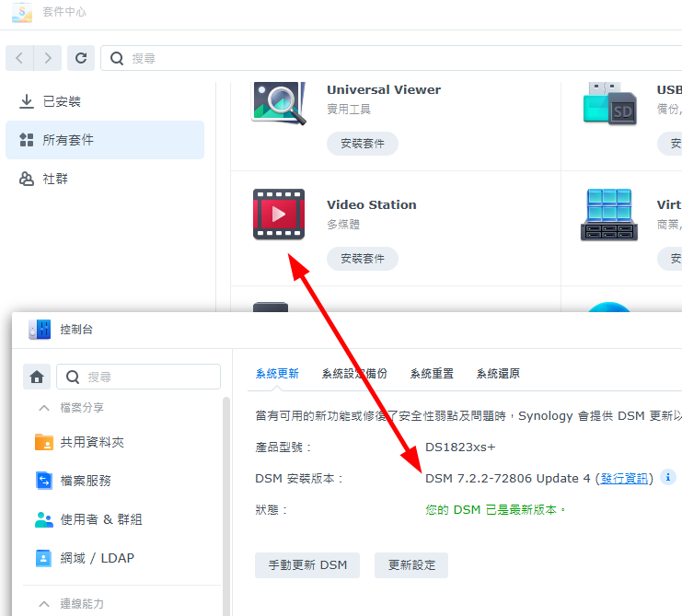Click the Control Panel sidebar scrollbar
Viewport: 682px width, 616px height.
[226, 505]
